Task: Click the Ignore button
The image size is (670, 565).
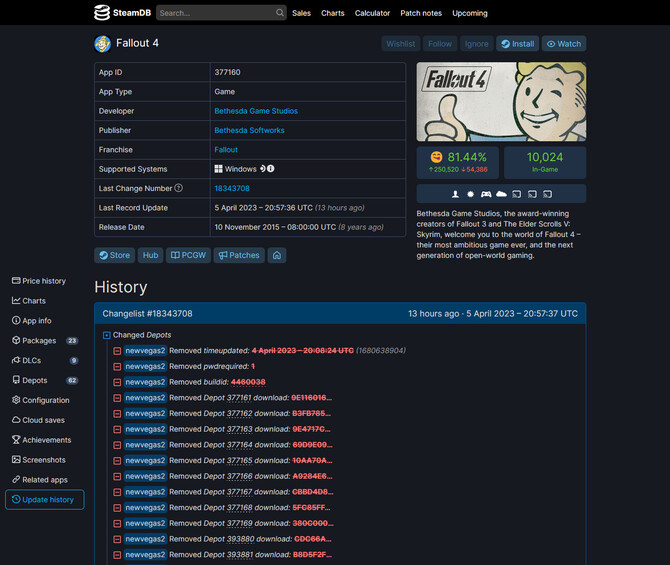Action: point(476,44)
